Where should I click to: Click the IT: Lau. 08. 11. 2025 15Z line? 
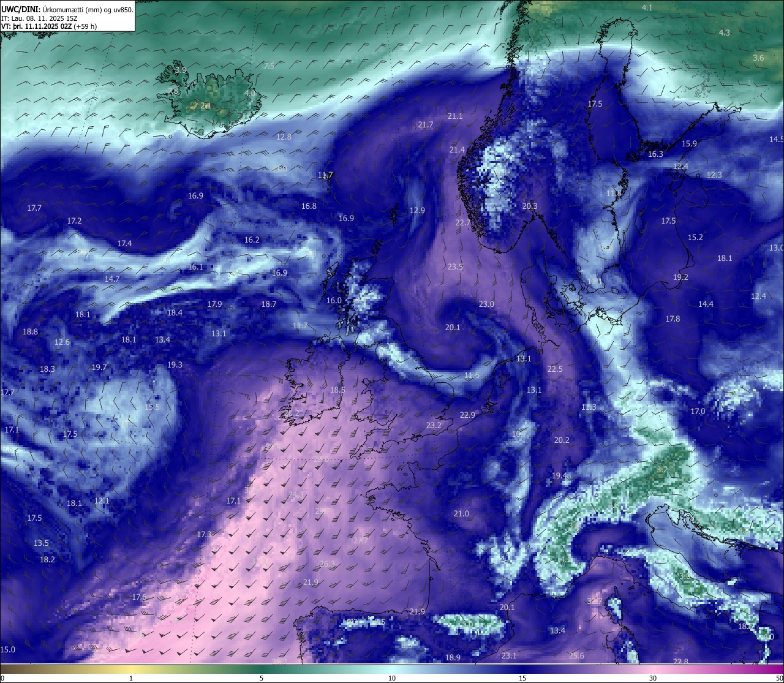[39, 18]
